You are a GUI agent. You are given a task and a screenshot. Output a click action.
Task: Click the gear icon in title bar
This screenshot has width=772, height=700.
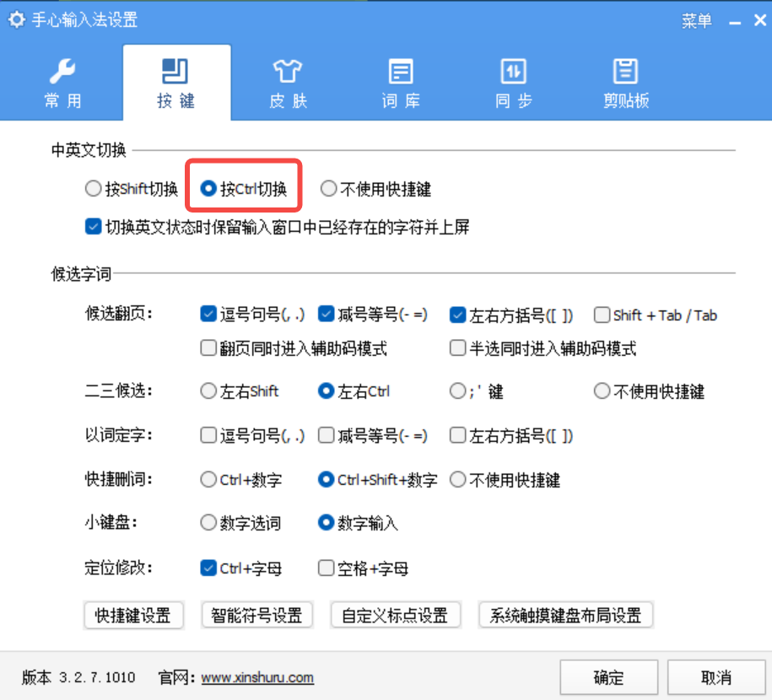(17, 19)
